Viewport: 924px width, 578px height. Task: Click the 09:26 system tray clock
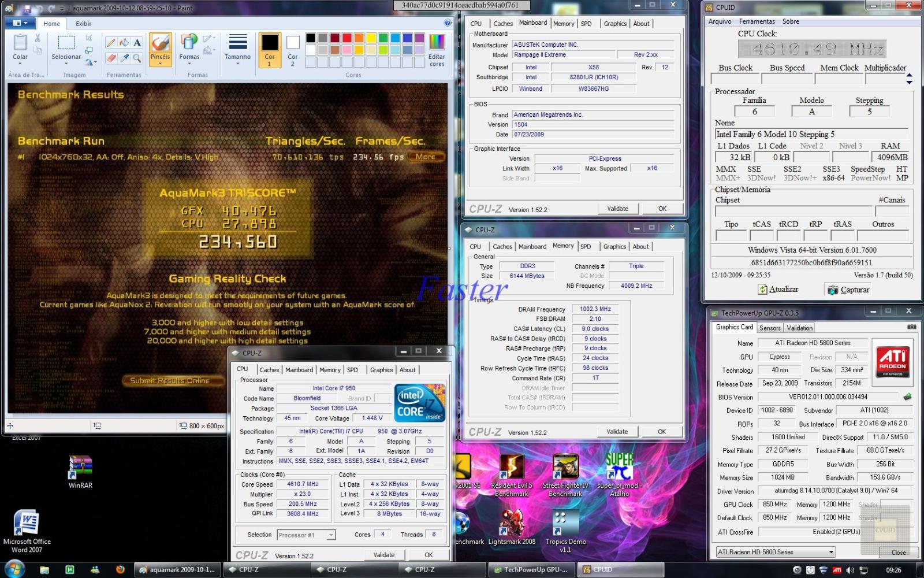tap(893, 570)
